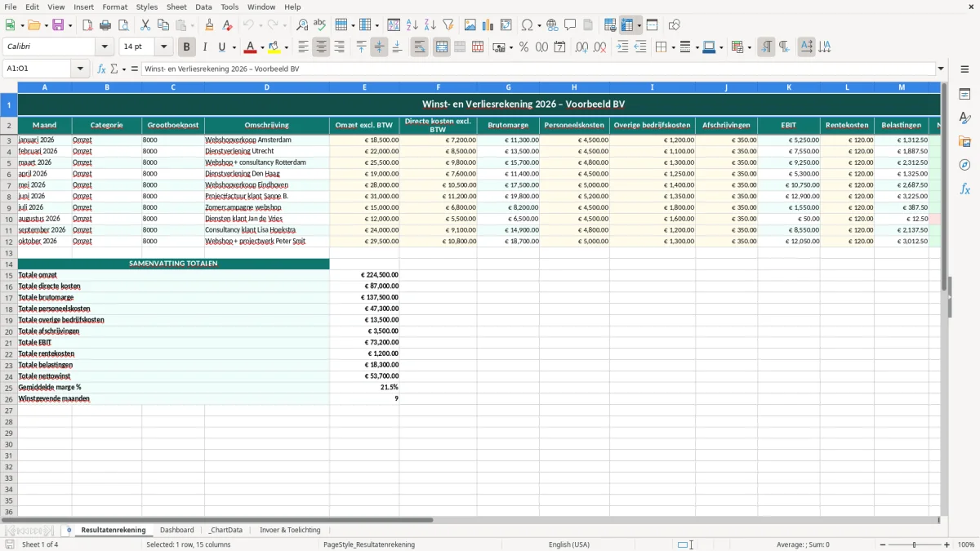Screen dimensions: 980x551
Task: Insert a chart with the chart icon
Action: [x=488, y=25]
